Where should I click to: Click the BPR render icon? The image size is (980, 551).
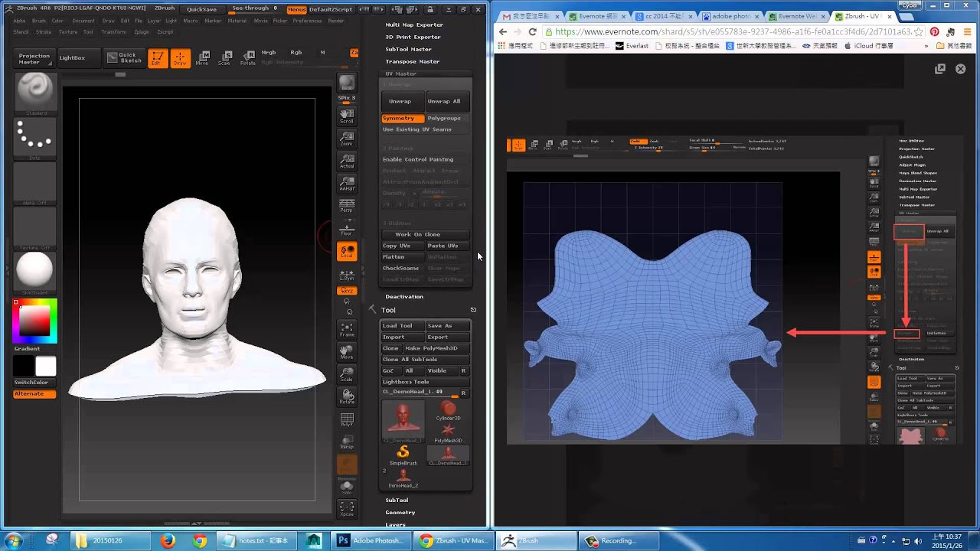(x=347, y=83)
